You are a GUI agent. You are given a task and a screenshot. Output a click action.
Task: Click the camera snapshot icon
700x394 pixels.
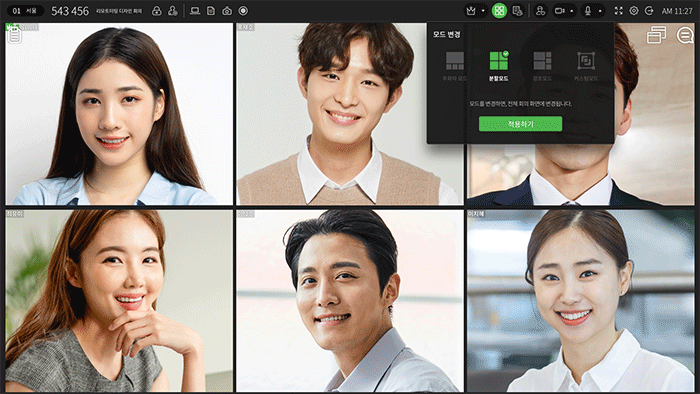pyautogui.click(x=227, y=11)
